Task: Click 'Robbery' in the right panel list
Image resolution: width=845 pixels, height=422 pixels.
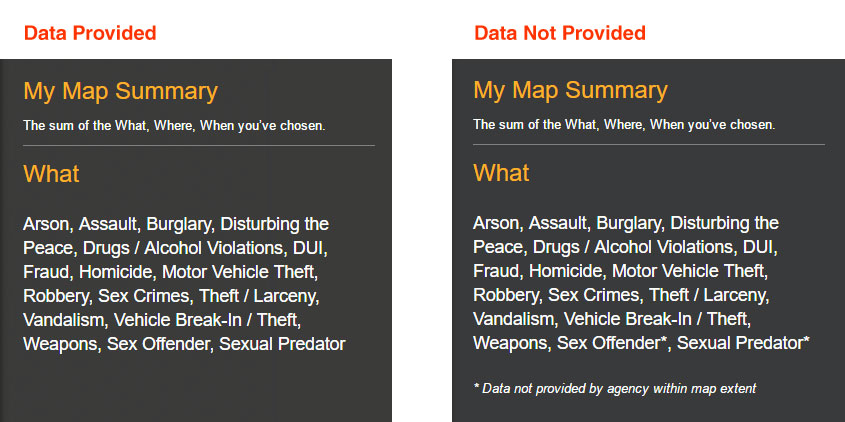Action: point(506,295)
